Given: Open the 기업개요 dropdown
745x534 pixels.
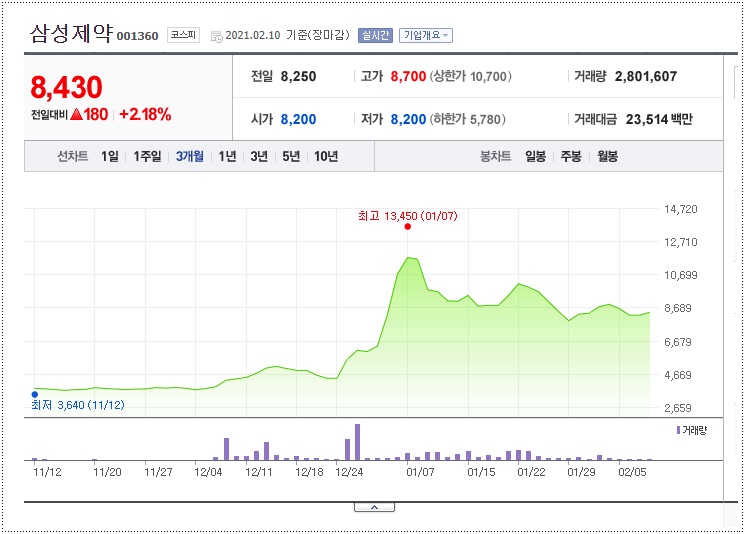Looking at the screenshot, I should click(426, 35).
